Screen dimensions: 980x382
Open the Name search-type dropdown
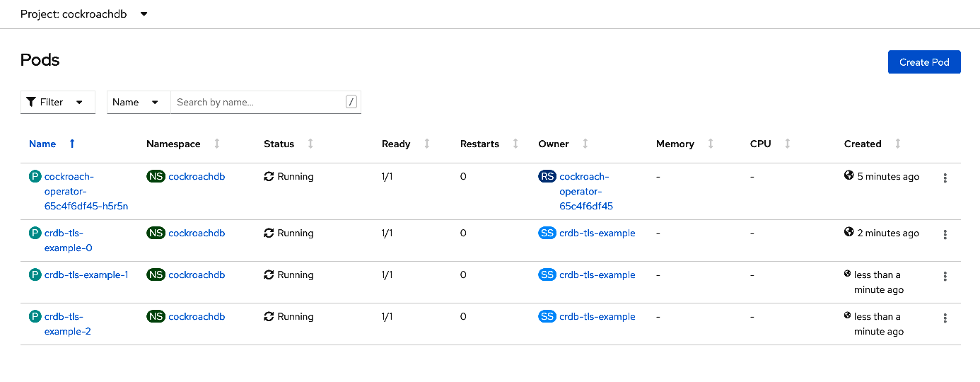point(139,102)
